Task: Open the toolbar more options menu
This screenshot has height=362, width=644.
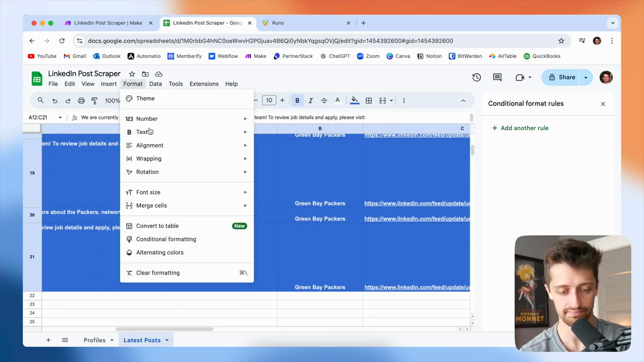Action: click(x=404, y=101)
